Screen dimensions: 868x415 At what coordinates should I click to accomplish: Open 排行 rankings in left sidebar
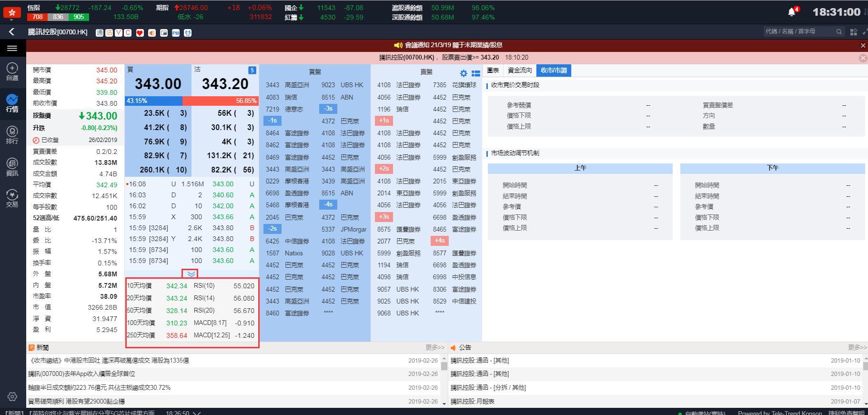pyautogui.click(x=12, y=135)
